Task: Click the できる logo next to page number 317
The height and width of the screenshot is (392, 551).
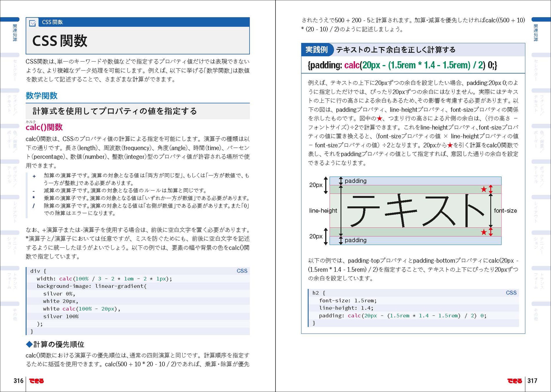Action: [514, 381]
